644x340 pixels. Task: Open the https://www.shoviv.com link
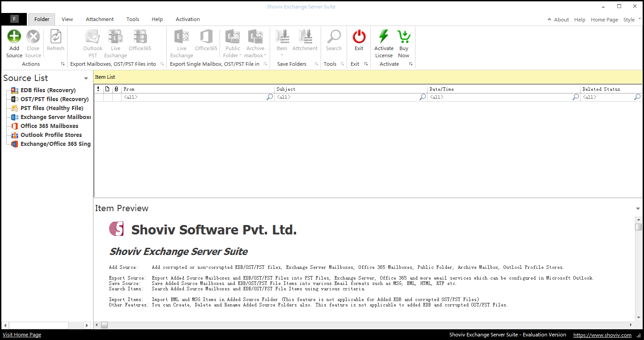tap(602, 335)
